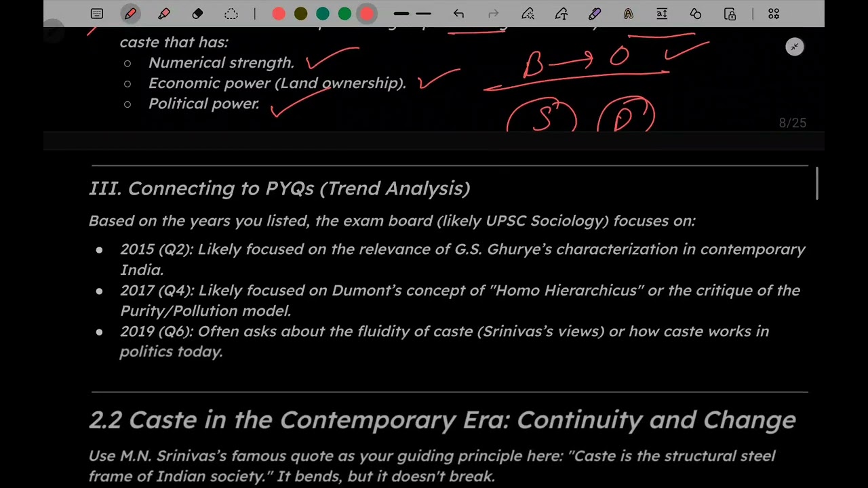Viewport: 868px width, 488px height.
Task: Click the 'Political power.' list item
Action: (x=204, y=104)
